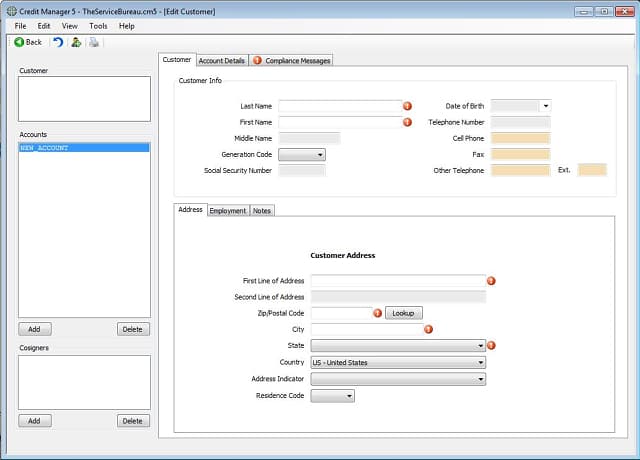Click the Social Security Number field

pos(302,171)
